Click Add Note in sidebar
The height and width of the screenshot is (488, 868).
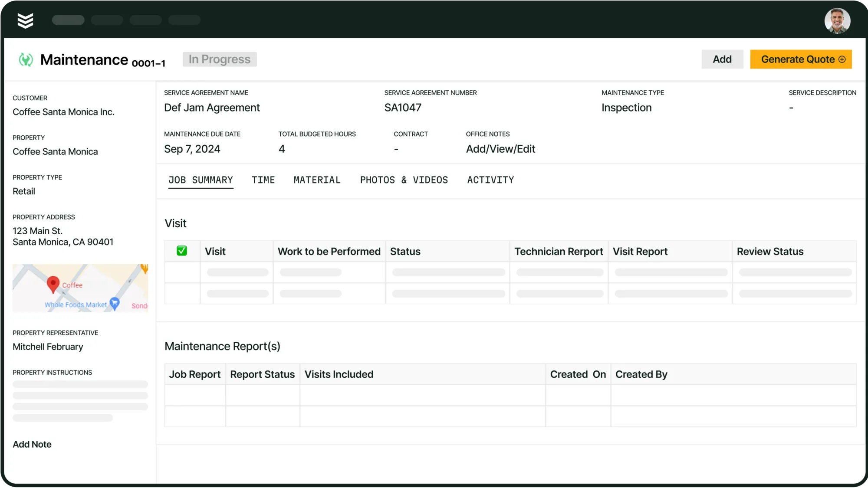[32, 444]
